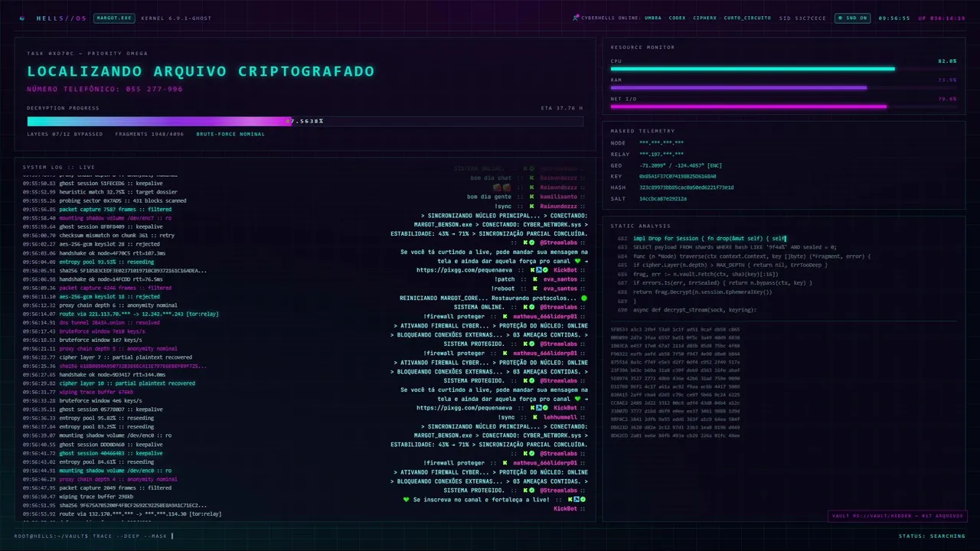Click the NET I/O usage bar
980x551 pixels.
783,106
